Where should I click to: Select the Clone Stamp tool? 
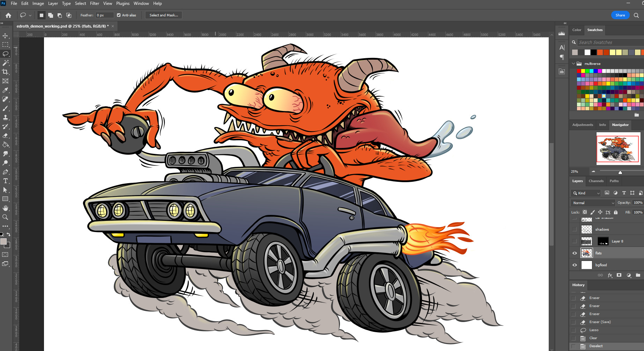(x=5, y=117)
